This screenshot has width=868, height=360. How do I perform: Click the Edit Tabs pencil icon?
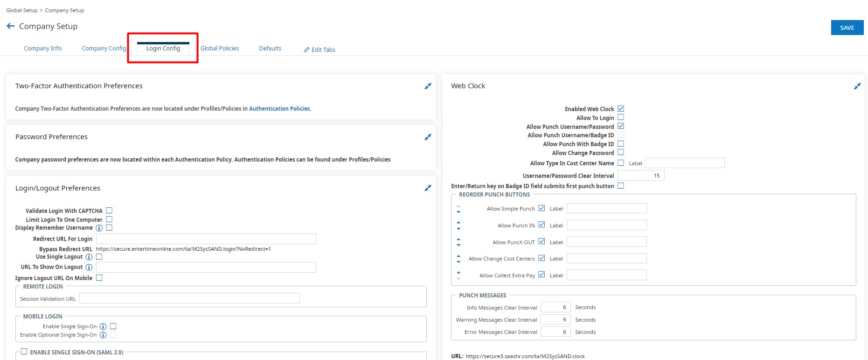click(x=306, y=50)
